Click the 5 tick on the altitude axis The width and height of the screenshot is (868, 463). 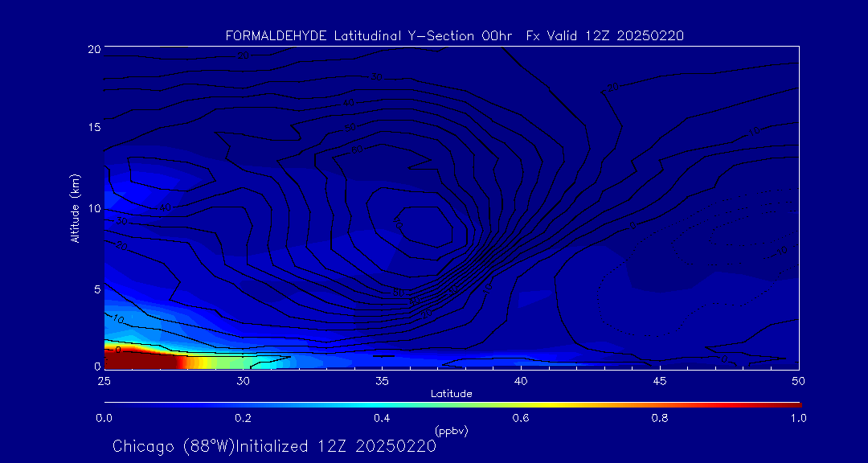[97, 289]
